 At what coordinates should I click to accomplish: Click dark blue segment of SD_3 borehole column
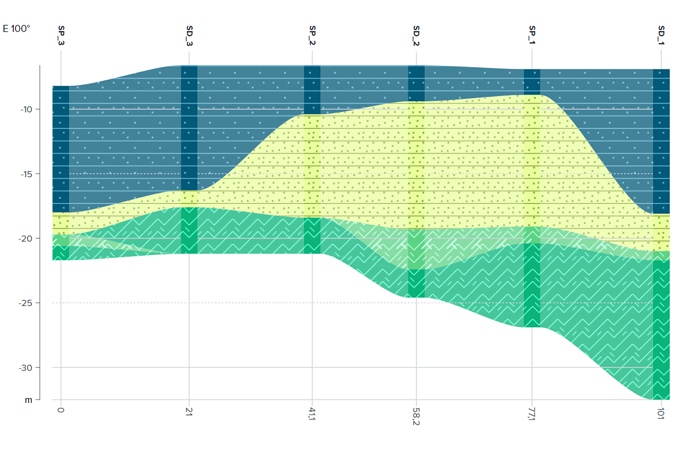tap(189, 125)
